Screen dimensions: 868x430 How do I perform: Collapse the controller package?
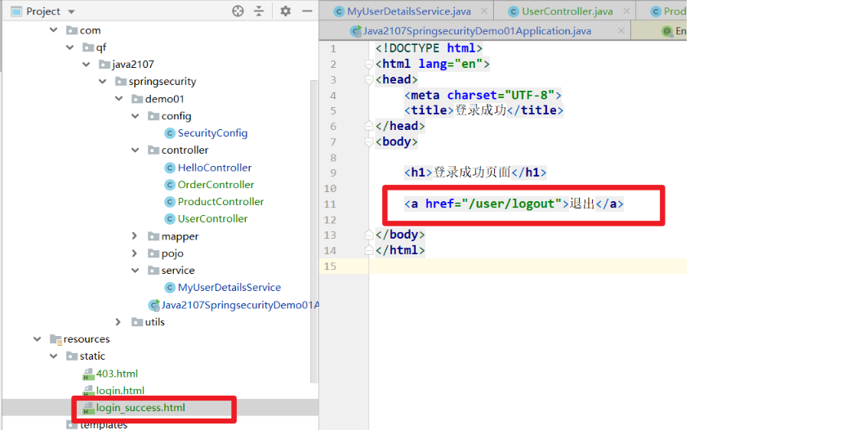coord(135,150)
